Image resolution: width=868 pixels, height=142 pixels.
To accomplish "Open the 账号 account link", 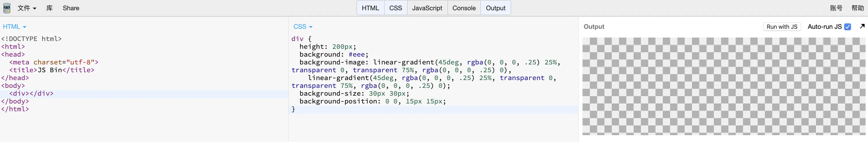I will click(836, 8).
